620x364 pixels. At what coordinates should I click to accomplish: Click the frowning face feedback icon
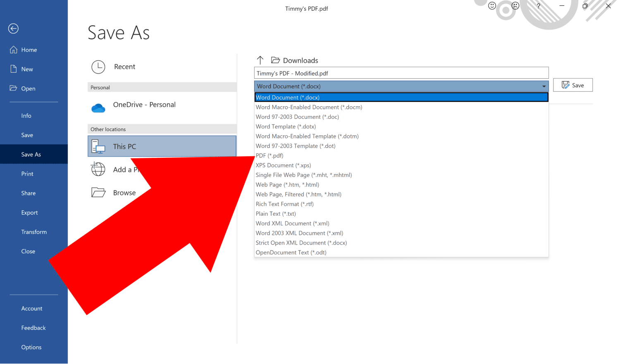tap(515, 6)
